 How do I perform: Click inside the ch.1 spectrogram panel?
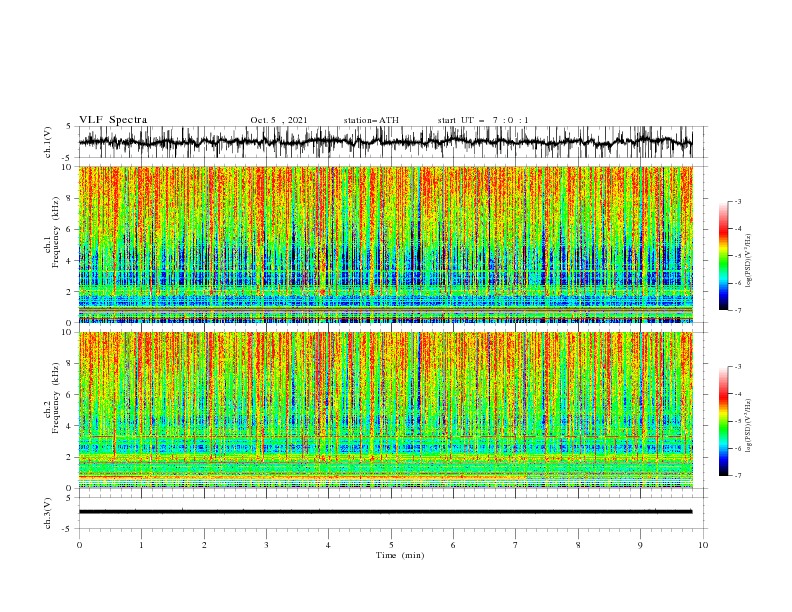(385, 244)
